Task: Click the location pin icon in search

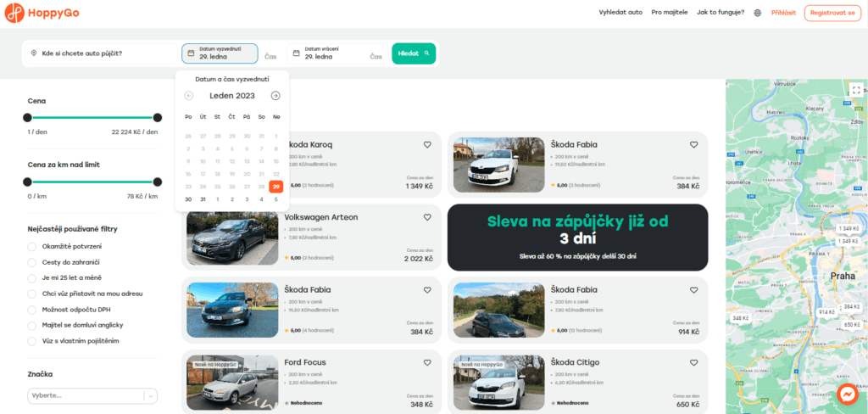Action: click(34, 53)
